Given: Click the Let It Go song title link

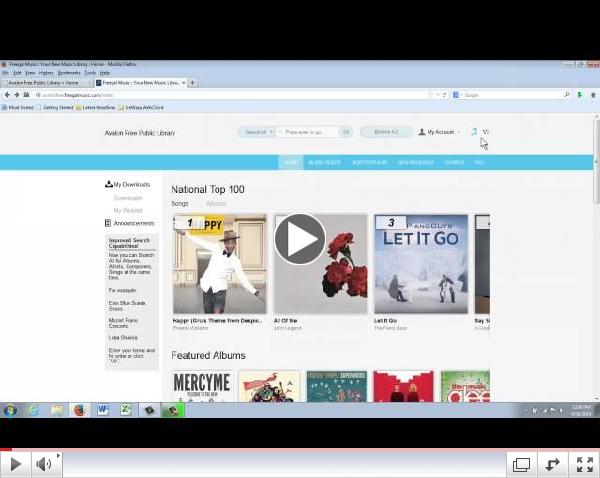Looking at the screenshot, I should tap(385, 321).
